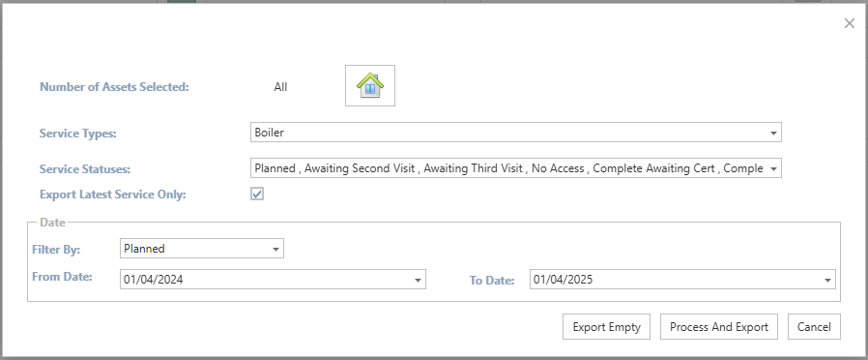
Task: Open the Service Statuses dropdown arrow
Action: 772,168
